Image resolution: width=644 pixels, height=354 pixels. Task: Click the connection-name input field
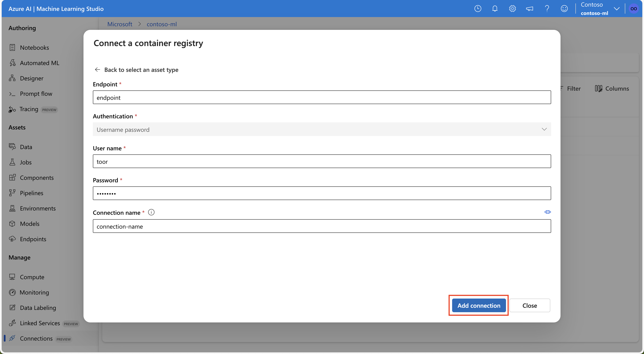(x=322, y=226)
